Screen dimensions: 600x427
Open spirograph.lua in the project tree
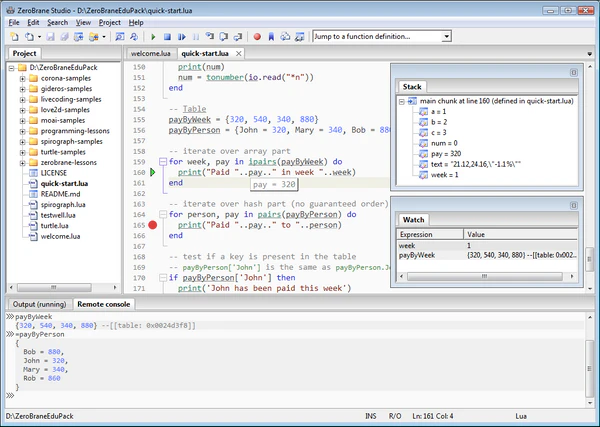63,205
